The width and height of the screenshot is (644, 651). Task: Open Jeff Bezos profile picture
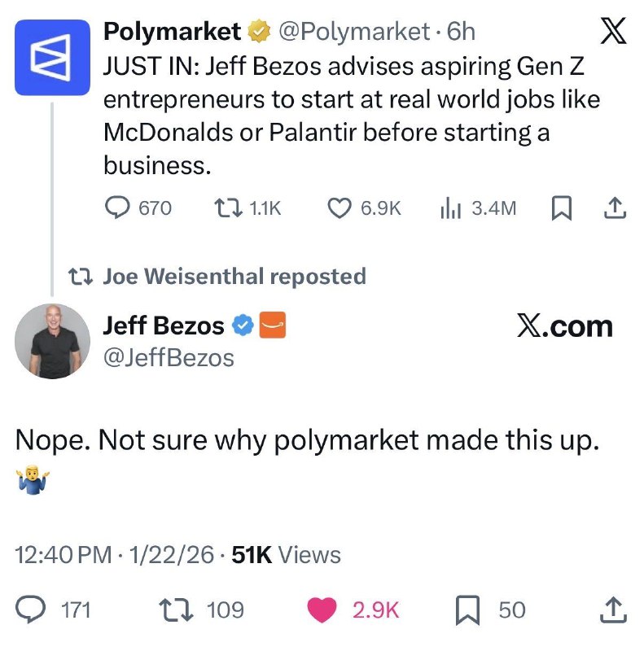[x=53, y=341]
